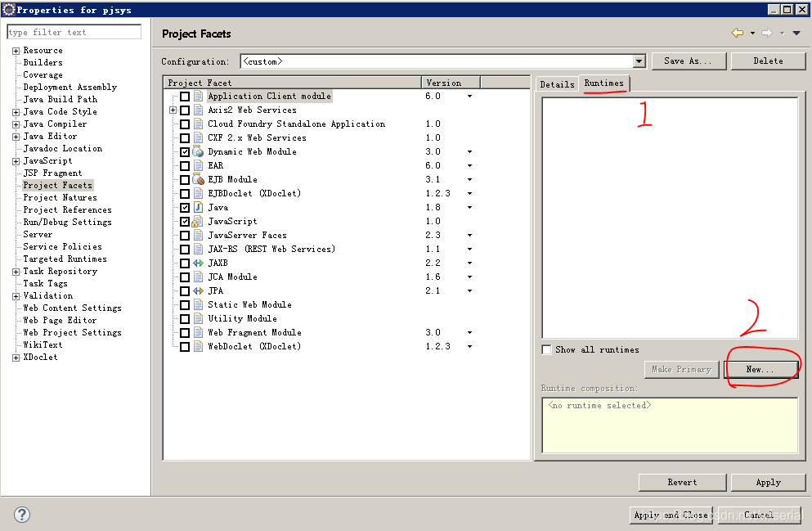This screenshot has width=812, height=531.
Task: Check the Utility Module facet checkbox
Action: (x=184, y=318)
